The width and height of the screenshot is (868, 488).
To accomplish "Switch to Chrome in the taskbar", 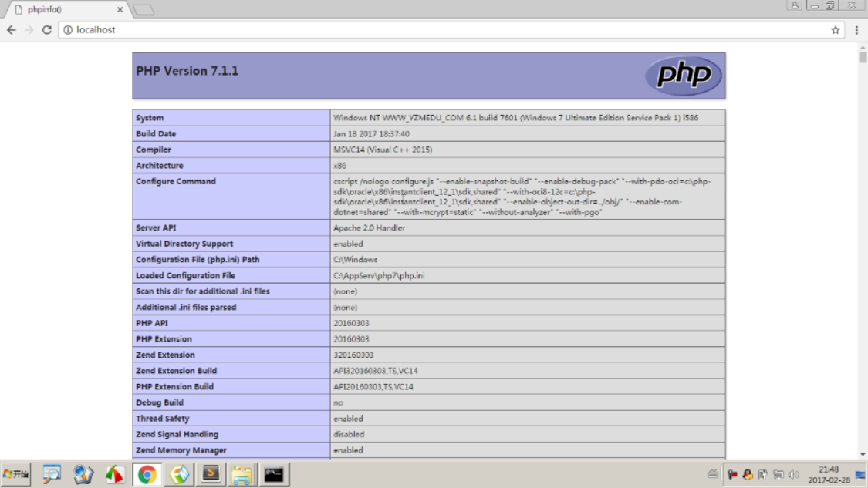I will pyautogui.click(x=147, y=474).
